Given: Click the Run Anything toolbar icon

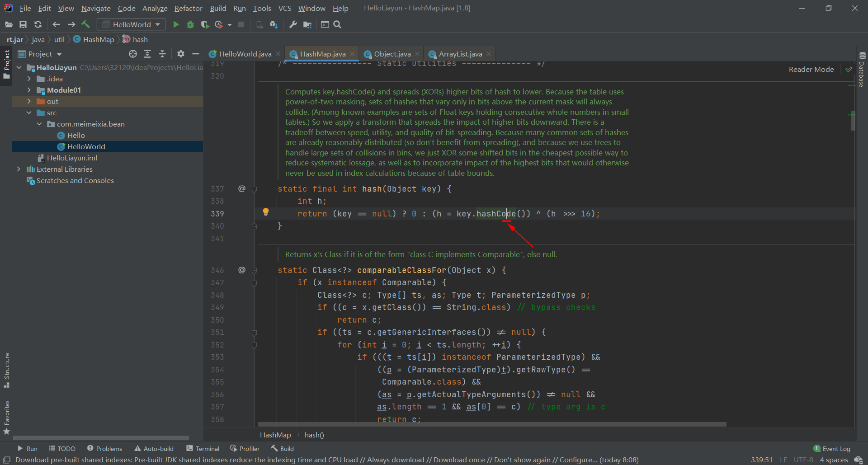Looking at the screenshot, I should 325,24.
